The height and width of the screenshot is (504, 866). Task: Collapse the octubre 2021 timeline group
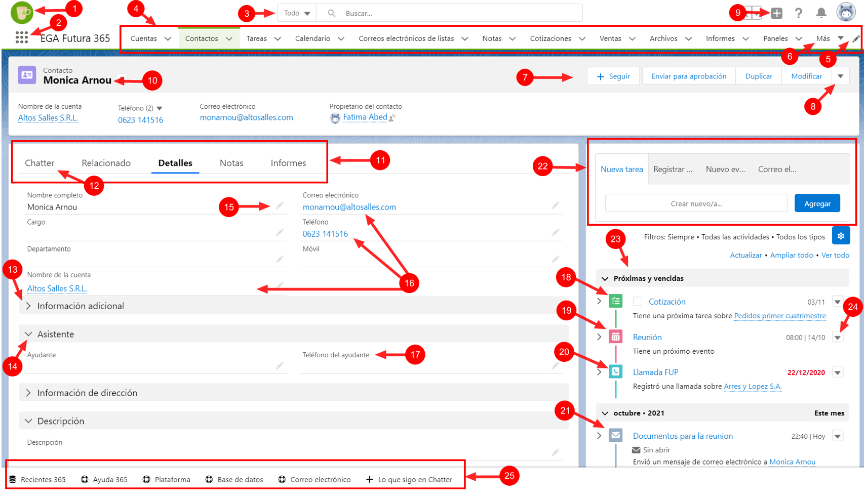(x=605, y=413)
